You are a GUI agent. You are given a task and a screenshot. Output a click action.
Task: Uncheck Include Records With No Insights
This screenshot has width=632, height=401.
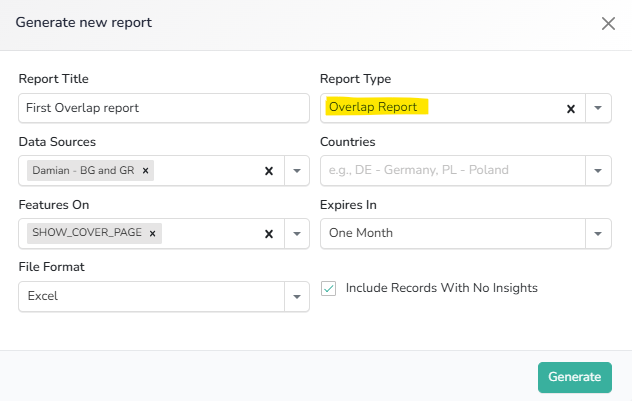[x=329, y=288]
